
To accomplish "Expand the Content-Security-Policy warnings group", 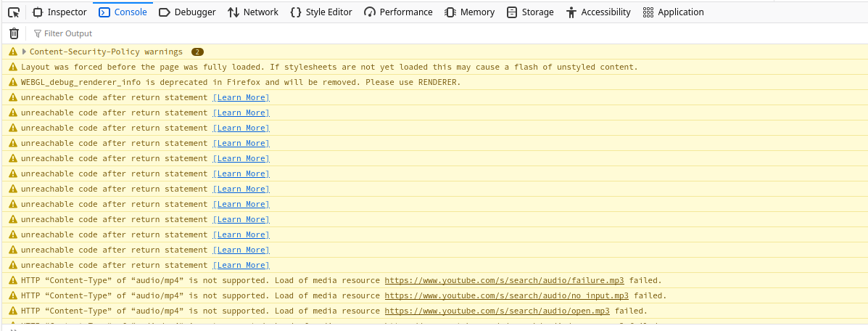I will (x=25, y=52).
